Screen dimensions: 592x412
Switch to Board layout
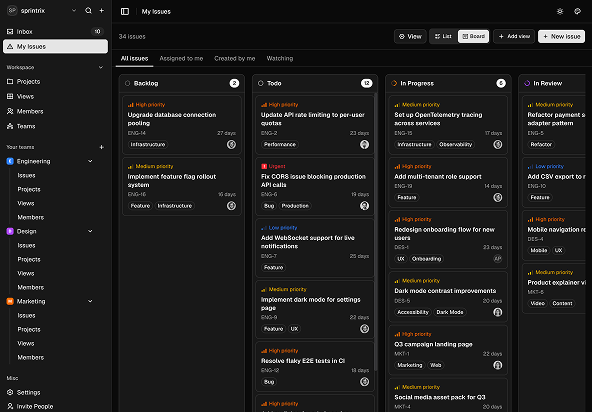click(473, 36)
